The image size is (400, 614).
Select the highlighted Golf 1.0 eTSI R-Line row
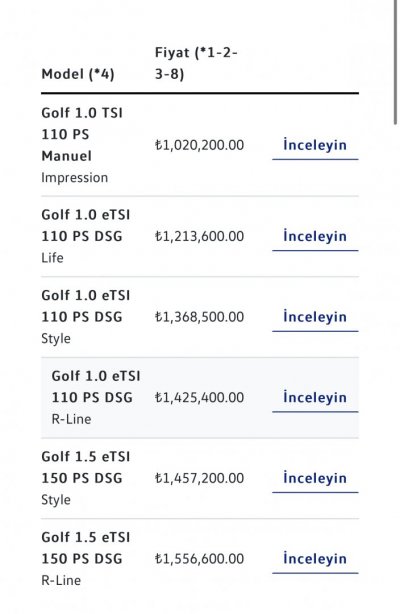click(x=200, y=398)
